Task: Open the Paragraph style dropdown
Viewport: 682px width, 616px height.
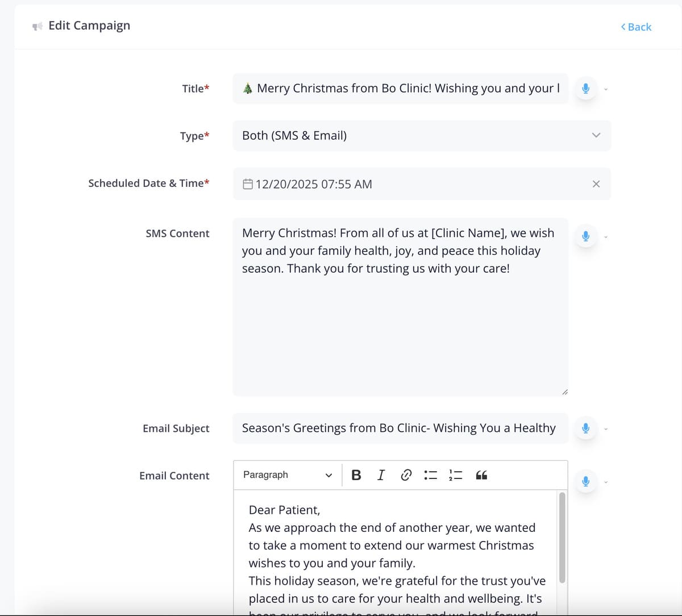Action: (288, 475)
